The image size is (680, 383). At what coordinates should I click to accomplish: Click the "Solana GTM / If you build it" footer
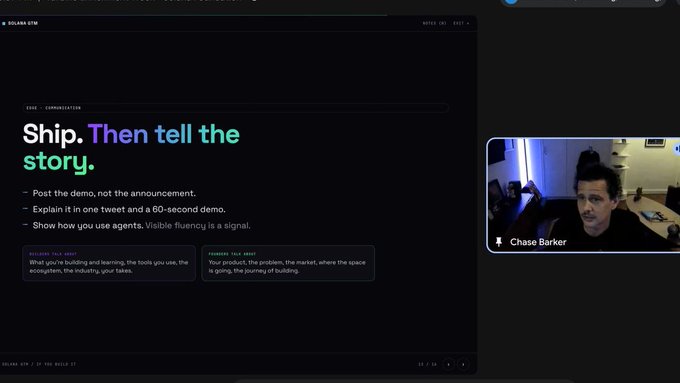(x=39, y=364)
